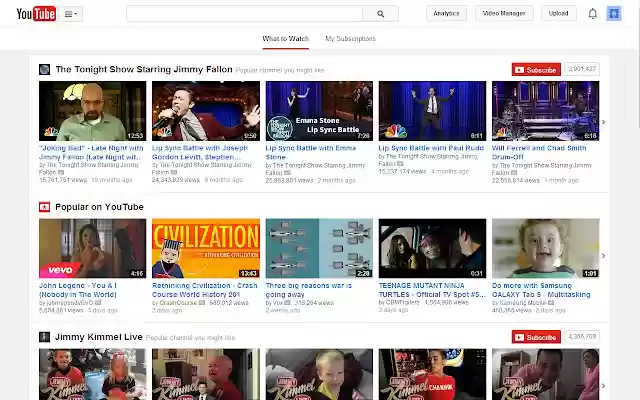Image resolution: width=640 pixels, height=400 pixels.
Task: Play the Jimmy Kimmel thumbnail with red Chank shirt
Action: pyautogui.click(x=432, y=374)
